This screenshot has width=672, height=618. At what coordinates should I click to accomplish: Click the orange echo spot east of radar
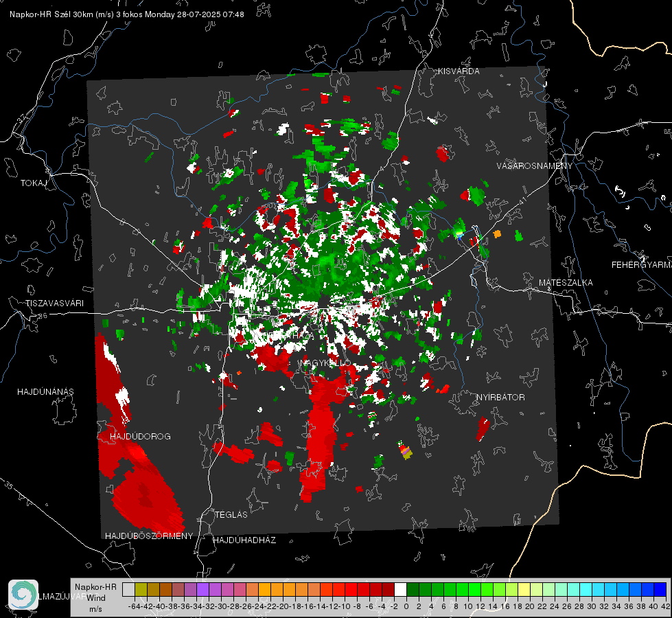(497, 233)
